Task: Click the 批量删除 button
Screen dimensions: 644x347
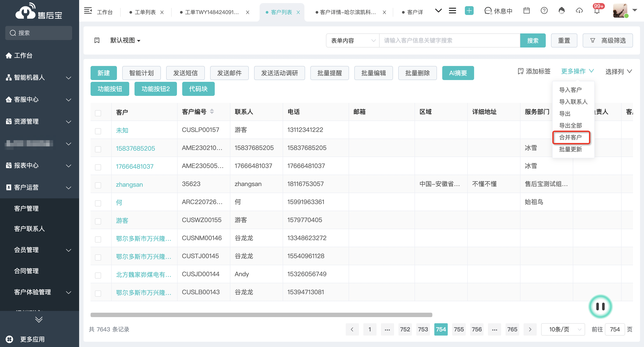Action: 417,73
